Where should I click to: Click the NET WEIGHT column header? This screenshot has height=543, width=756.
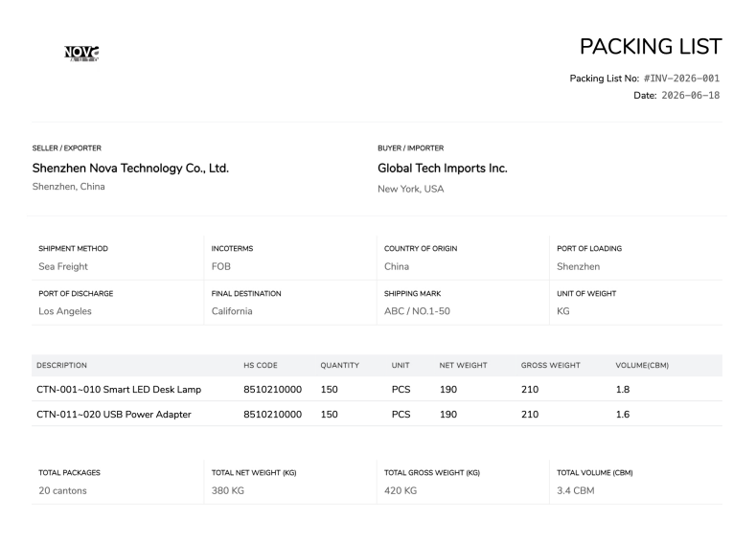coord(463,365)
